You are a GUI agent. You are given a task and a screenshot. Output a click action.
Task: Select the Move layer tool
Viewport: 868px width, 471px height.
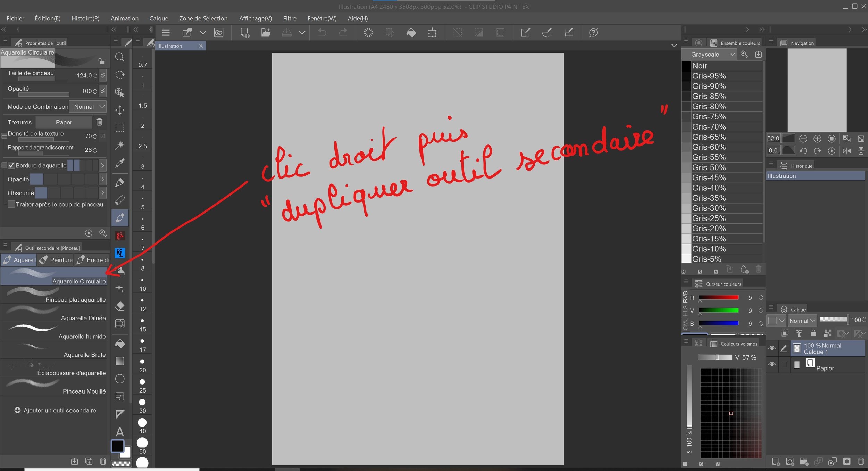(x=120, y=110)
